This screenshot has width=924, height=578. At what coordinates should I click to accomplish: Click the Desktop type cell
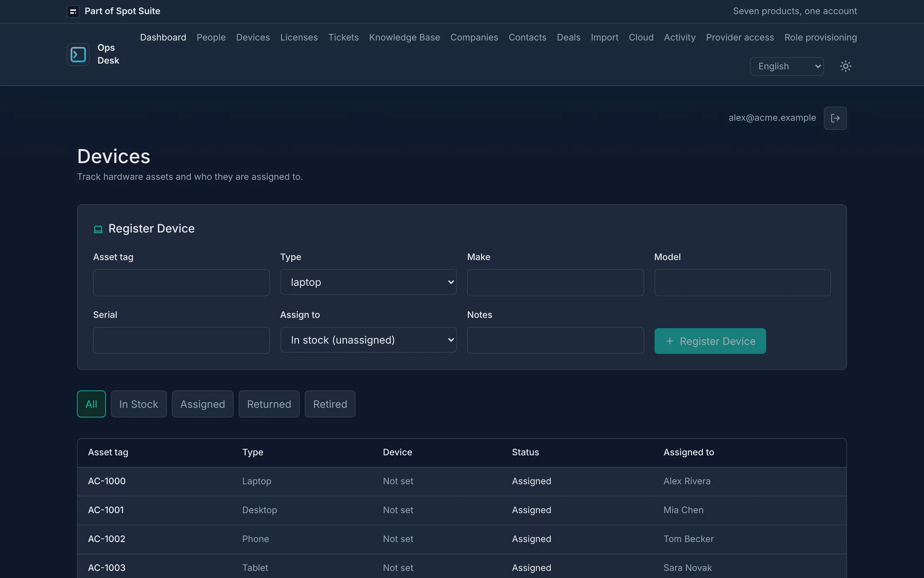coord(260,510)
